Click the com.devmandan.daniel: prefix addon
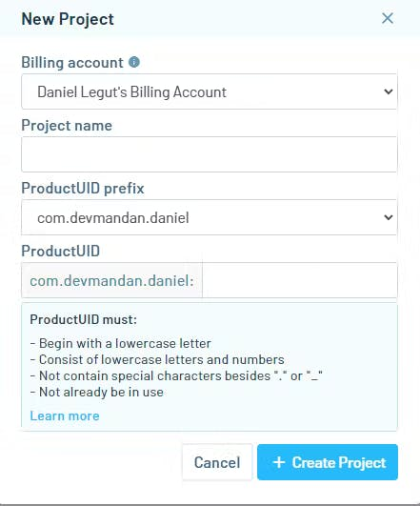This screenshot has height=506, width=420. 112,280
